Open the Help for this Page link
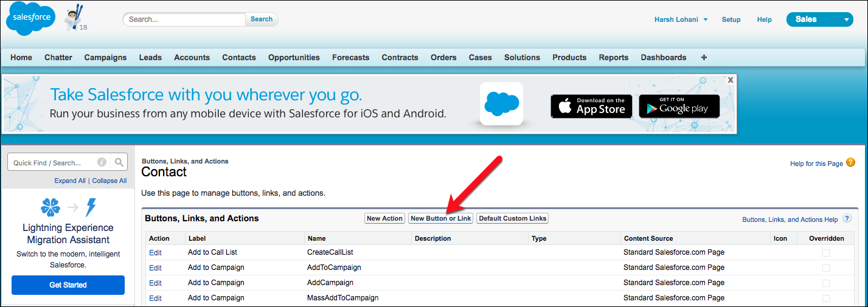Viewport: 868px width, 307px height. (816, 164)
